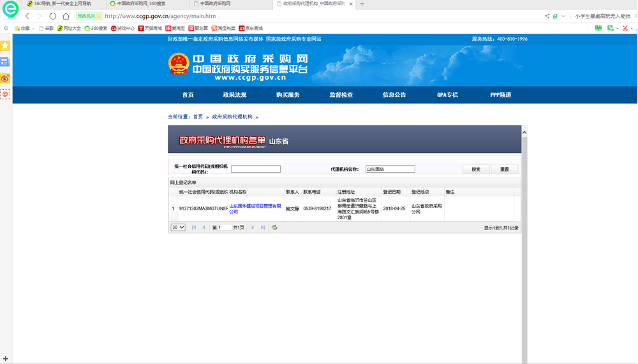The height and width of the screenshot is (364, 638).
Task: Open the 爱淘宝 bookmark
Action: [175, 28]
